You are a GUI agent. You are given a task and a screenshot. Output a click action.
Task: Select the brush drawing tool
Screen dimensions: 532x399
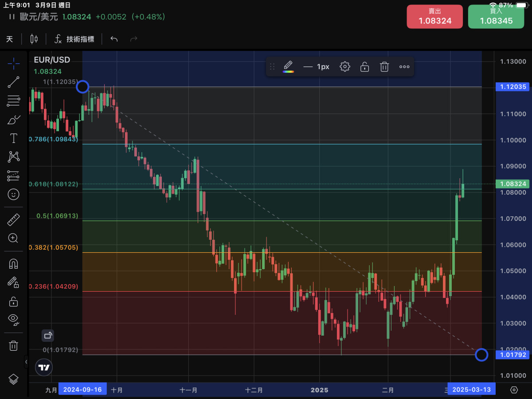13,120
